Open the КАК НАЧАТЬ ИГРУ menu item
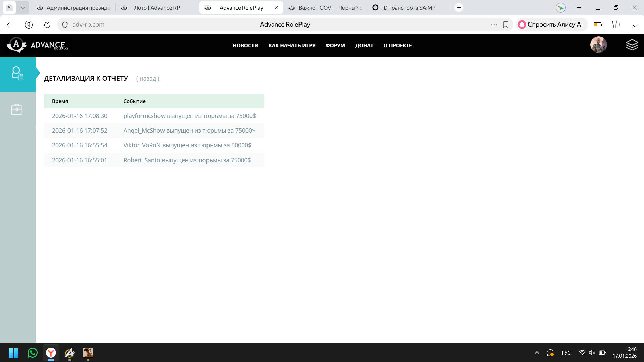Image resolution: width=644 pixels, height=362 pixels. (292, 45)
